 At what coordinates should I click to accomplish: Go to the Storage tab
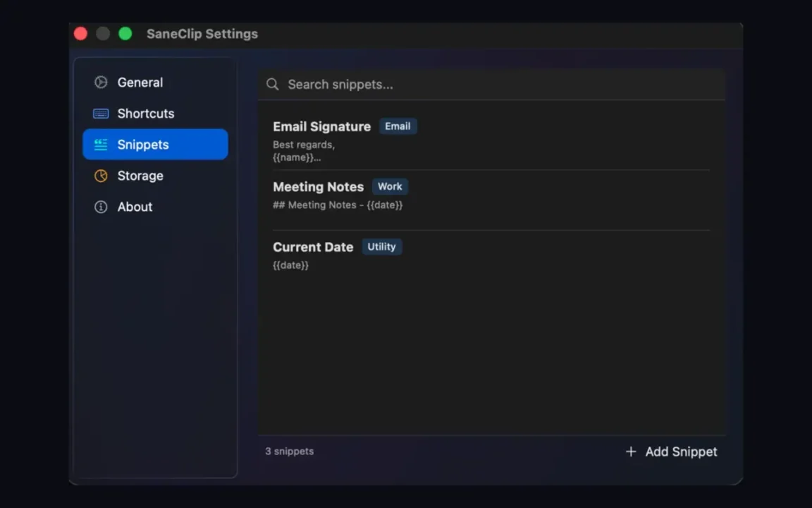[x=155, y=176]
